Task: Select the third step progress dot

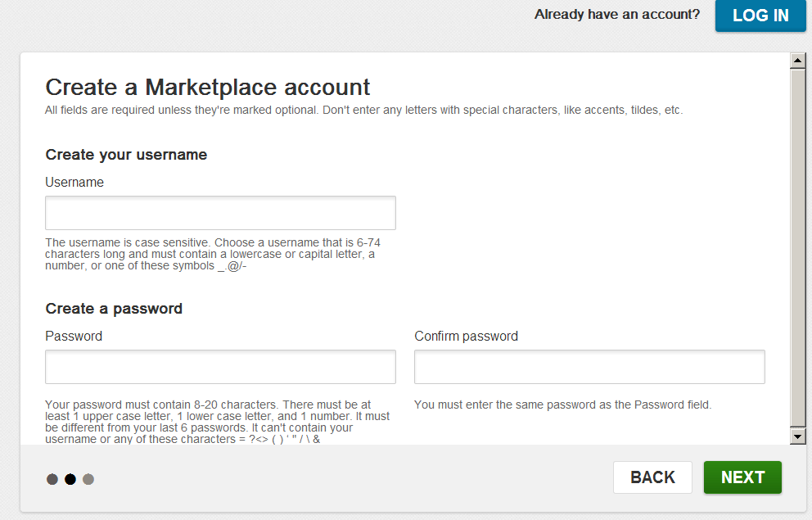Action: (x=88, y=479)
